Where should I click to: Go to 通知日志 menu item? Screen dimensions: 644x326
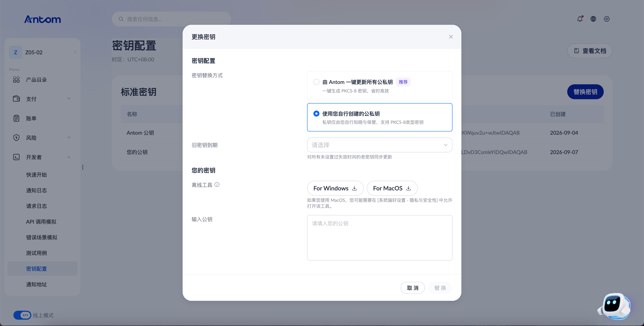tap(37, 190)
